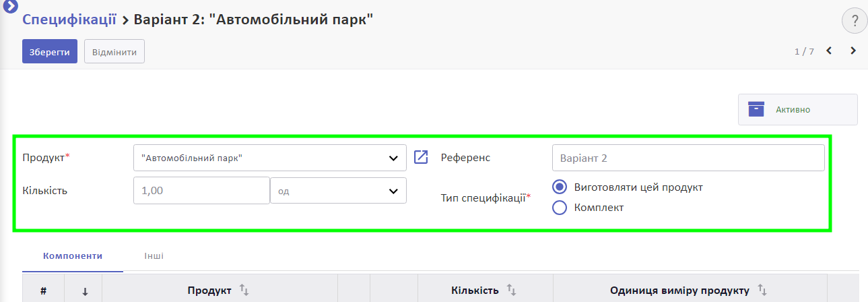Click the Кількість quantity input field
This screenshot has width=868, height=302.
[201, 191]
